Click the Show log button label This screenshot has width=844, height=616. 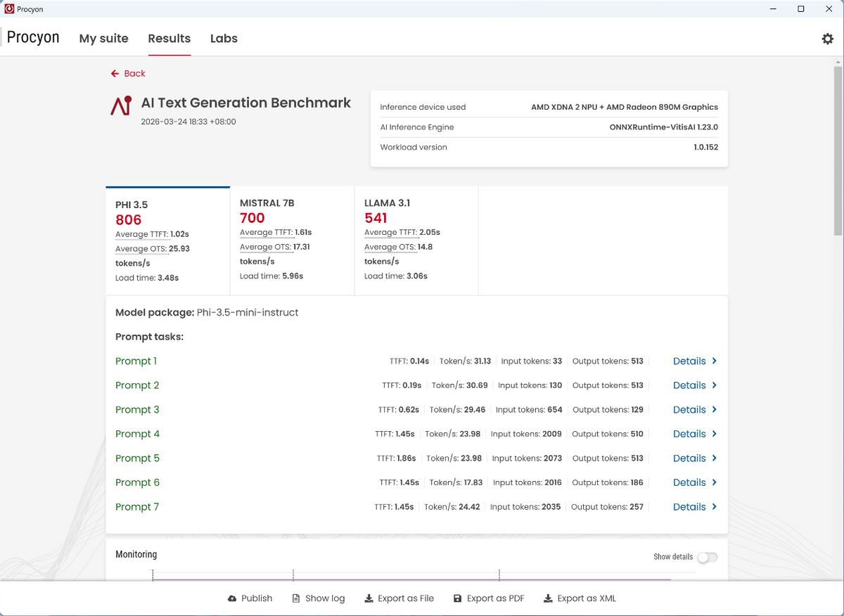tap(325, 598)
